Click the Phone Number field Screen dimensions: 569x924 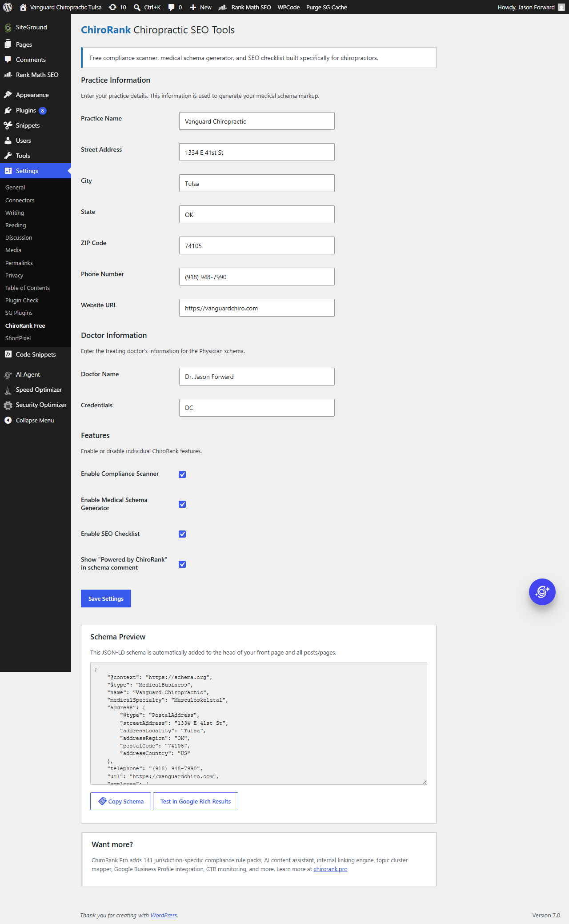pos(257,277)
